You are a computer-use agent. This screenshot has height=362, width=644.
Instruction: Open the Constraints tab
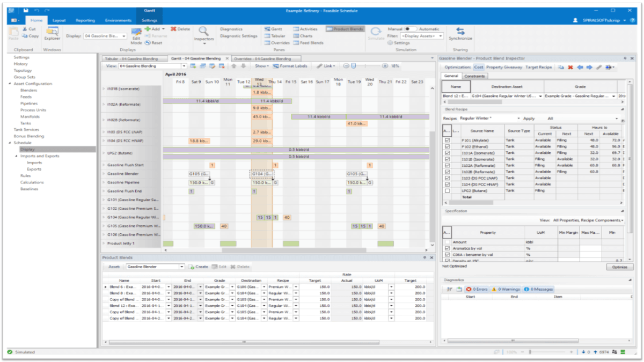point(475,76)
